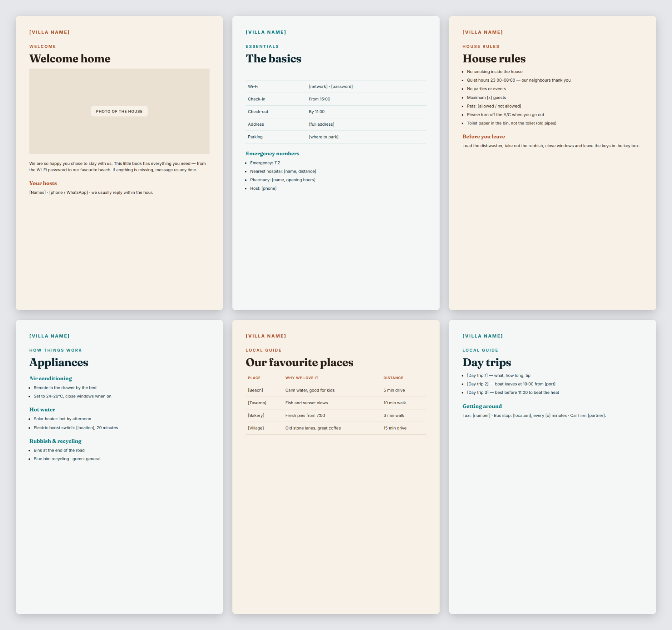This screenshot has width=672, height=630.
Task: Select 'Pharmacy: [name, opening hours]' item
Action: [x=283, y=180]
